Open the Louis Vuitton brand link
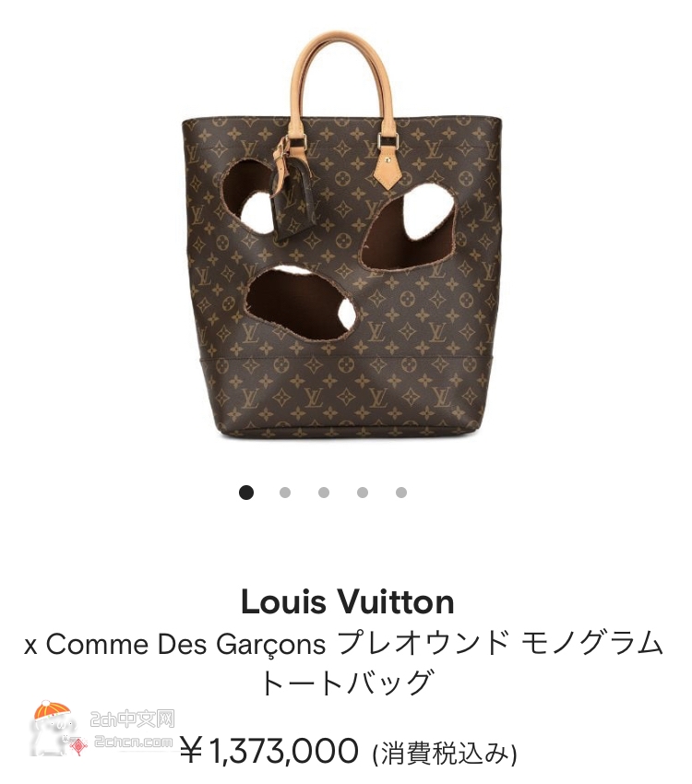This screenshot has height=784, width=692. tap(348, 601)
